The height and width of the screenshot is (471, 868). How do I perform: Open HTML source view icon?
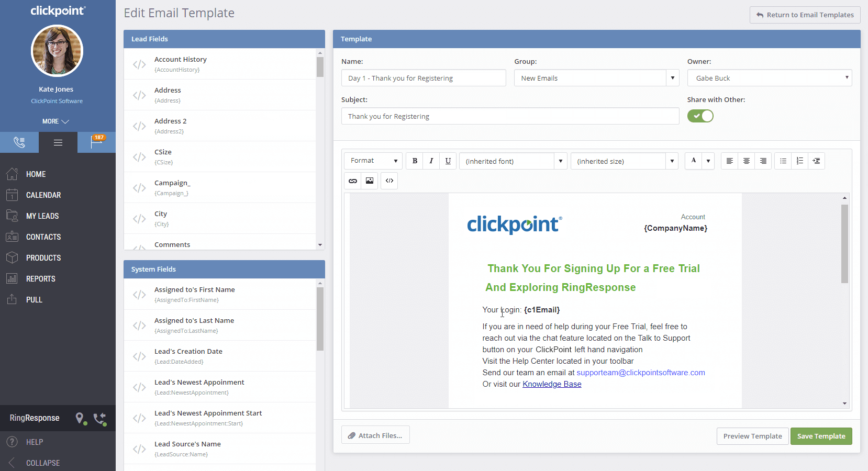click(x=390, y=181)
